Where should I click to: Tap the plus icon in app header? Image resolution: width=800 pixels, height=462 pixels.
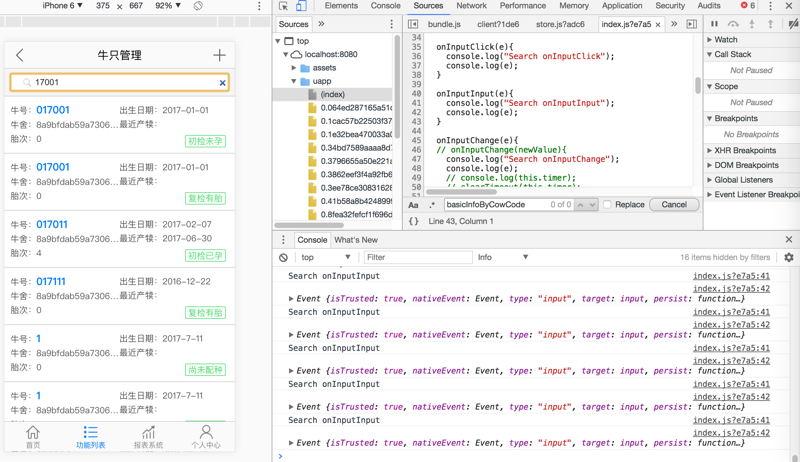click(x=219, y=55)
